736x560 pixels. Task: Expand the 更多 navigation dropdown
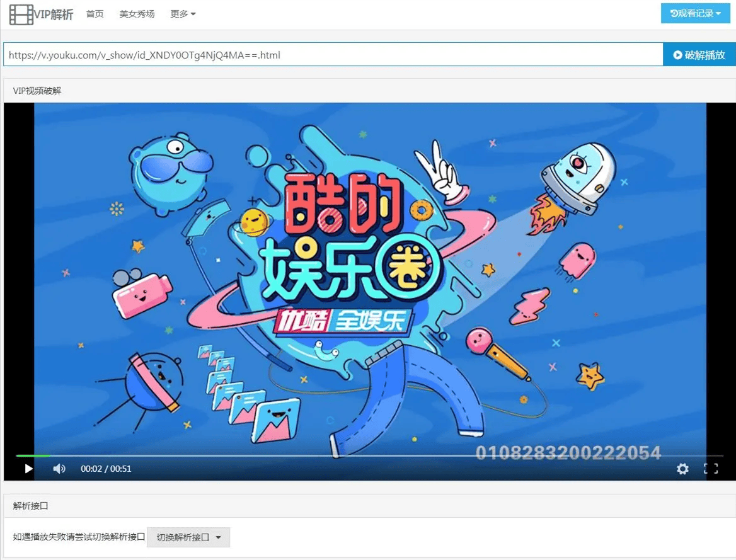coord(183,14)
